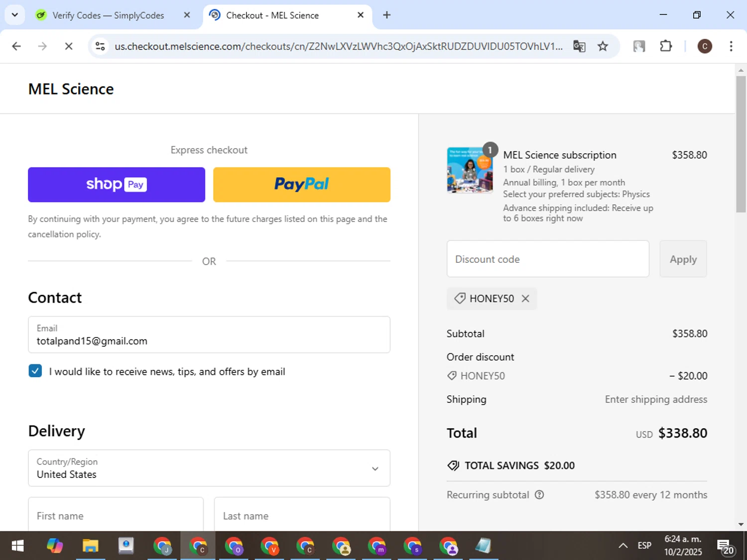The image size is (747, 560).
Task: Close the Checkout - MEL Science tab
Action: pos(361,15)
